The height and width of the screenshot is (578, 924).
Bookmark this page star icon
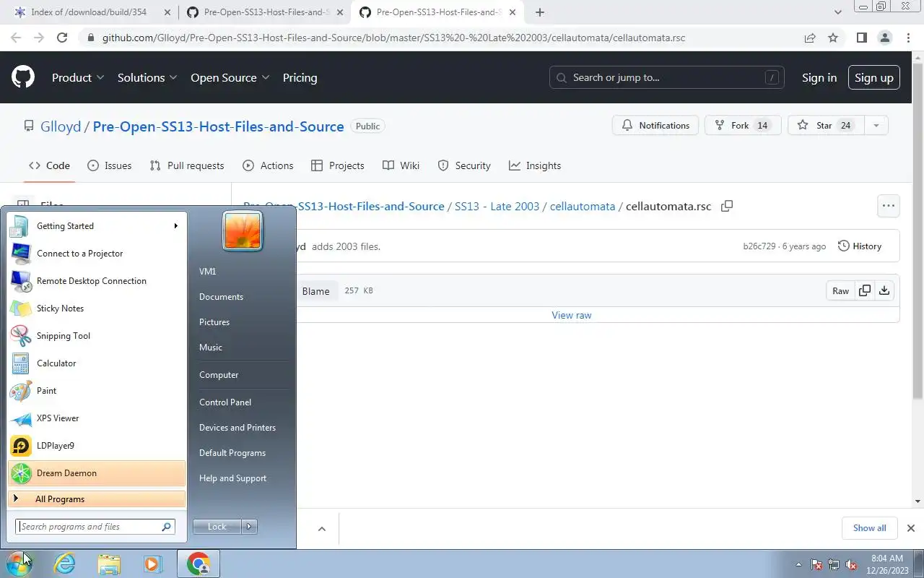833,38
